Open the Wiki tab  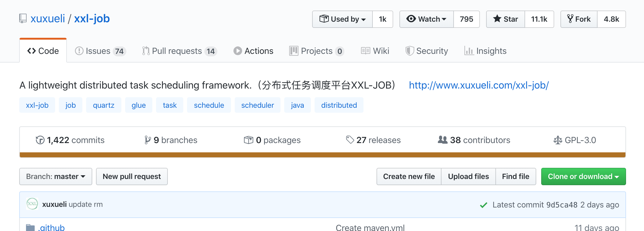point(375,51)
